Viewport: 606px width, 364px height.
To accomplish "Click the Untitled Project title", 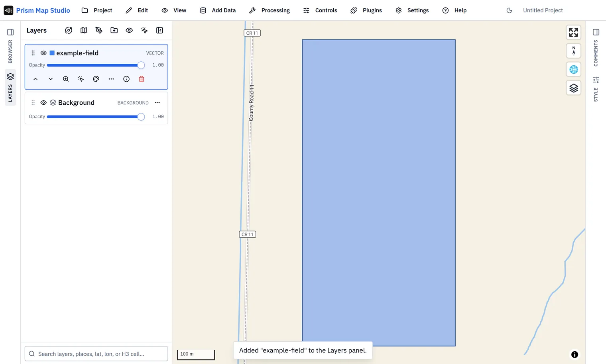I will 543,10.
